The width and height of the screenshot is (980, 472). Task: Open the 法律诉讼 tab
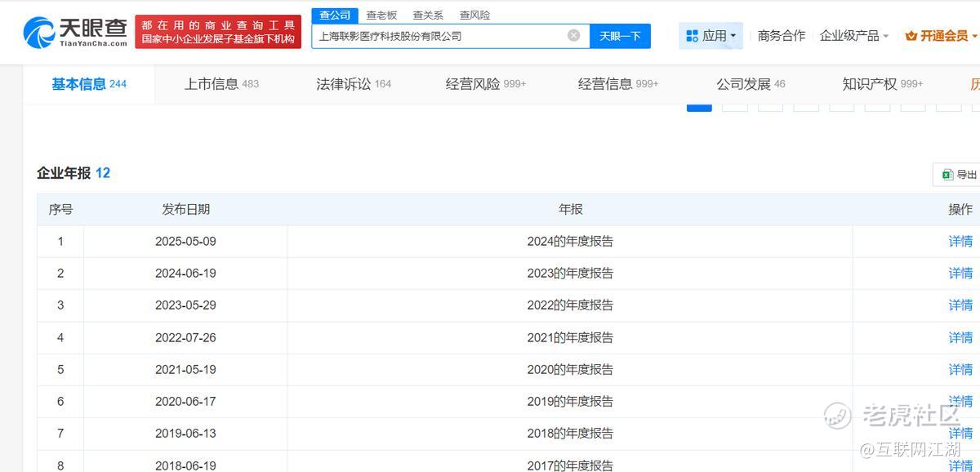pyautogui.click(x=354, y=84)
